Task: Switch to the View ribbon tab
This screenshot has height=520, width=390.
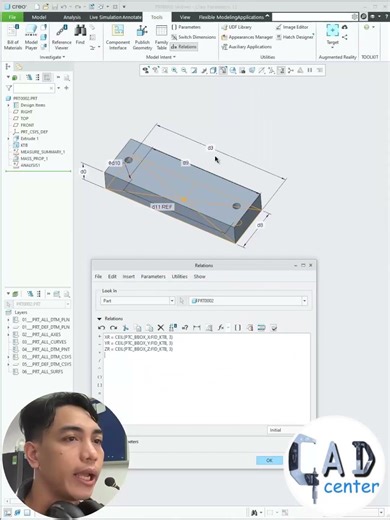Action: coord(185,17)
